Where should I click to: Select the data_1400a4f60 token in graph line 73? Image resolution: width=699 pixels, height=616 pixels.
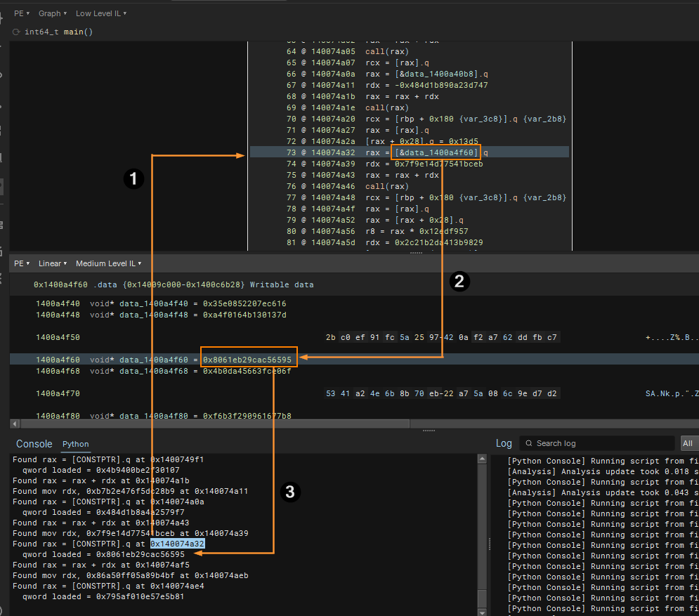click(x=437, y=152)
